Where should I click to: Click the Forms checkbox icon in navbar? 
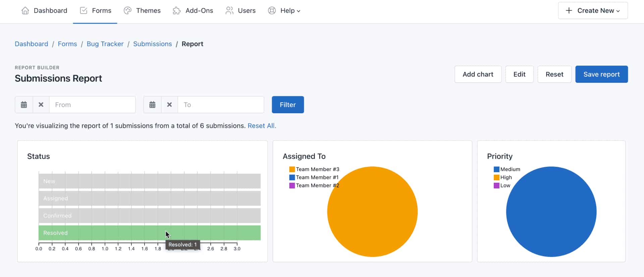click(84, 11)
